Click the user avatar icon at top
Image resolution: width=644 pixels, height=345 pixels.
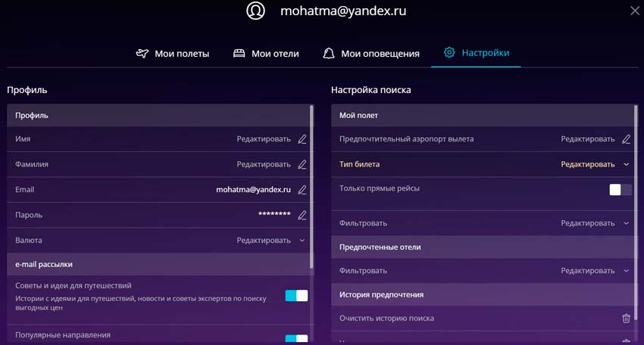[256, 11]
